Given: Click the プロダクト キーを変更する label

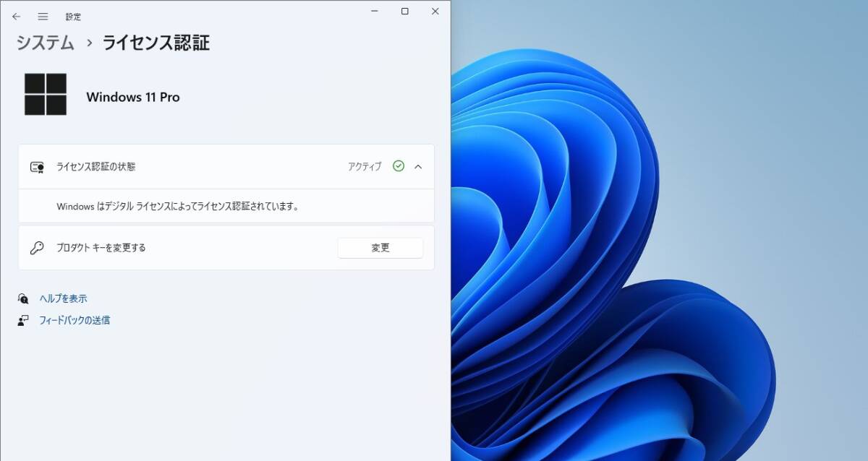Looking at the screenshot, I should [101, 248].
